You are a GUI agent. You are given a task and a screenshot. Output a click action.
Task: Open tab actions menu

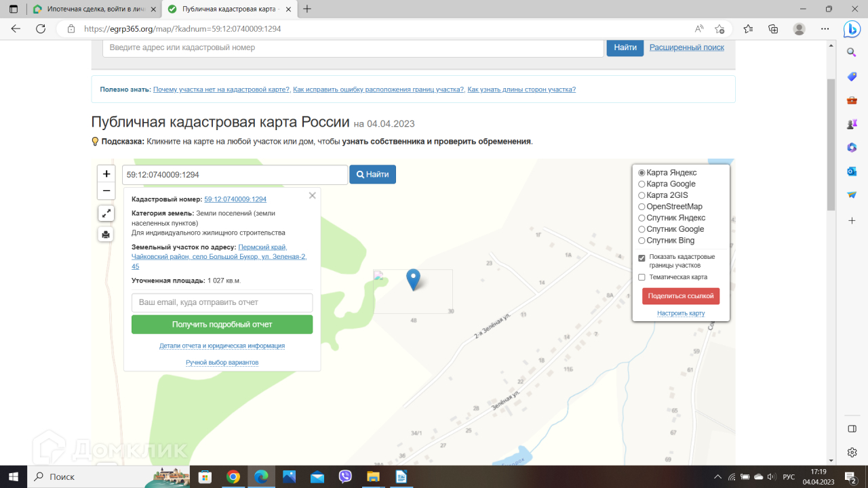pyautogui.click(x=14, y=9)
